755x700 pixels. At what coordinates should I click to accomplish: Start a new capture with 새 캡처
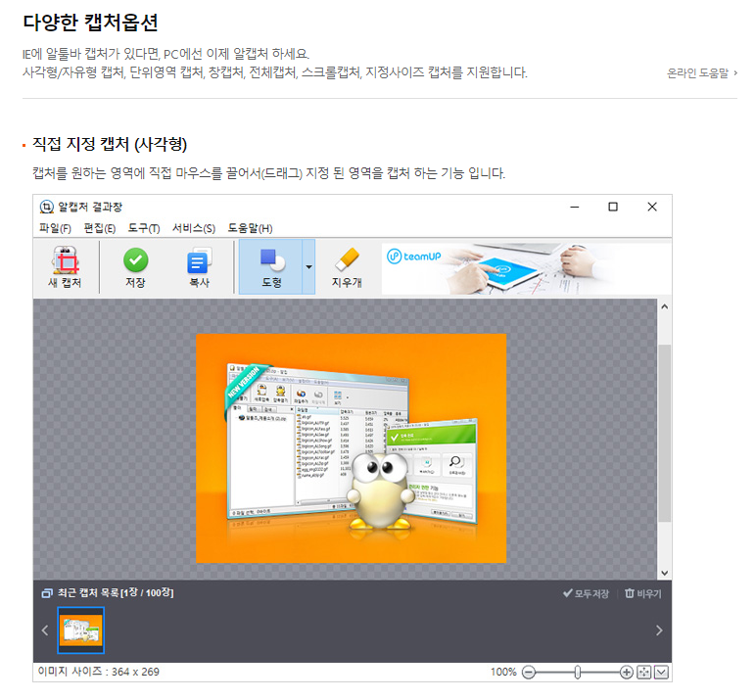[x=65, y=266]
